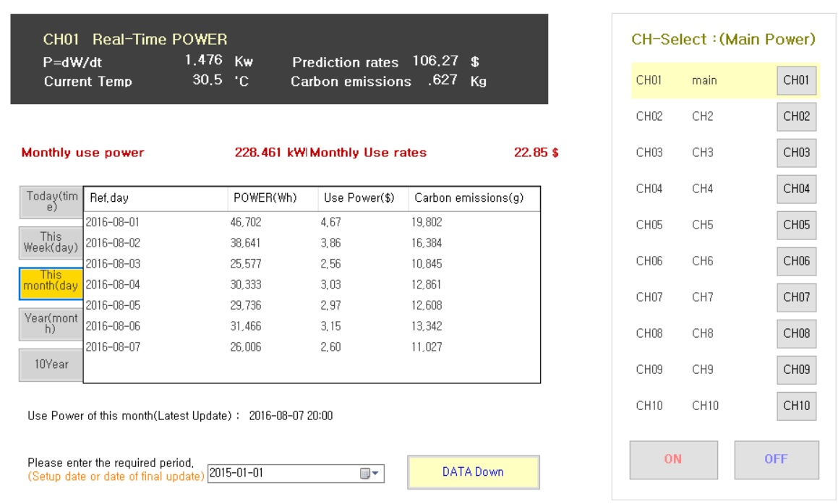Click the 228.461 monthly power value
Screen dimensions: 838x504
pos(257,153)
